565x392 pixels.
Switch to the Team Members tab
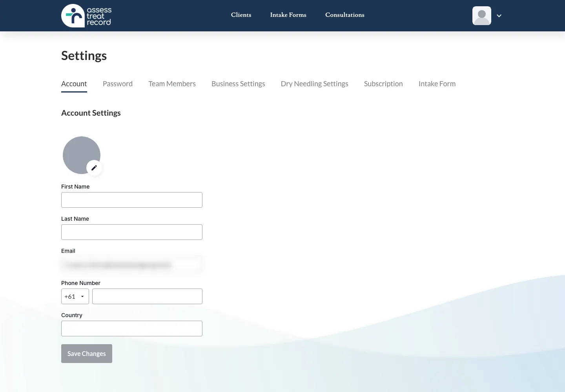tap(172, 84)
